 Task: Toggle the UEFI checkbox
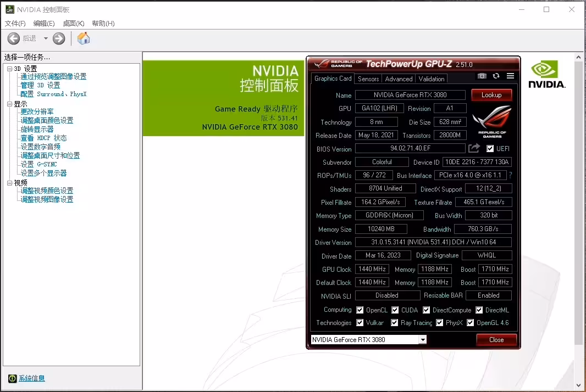tap(490, 149)
